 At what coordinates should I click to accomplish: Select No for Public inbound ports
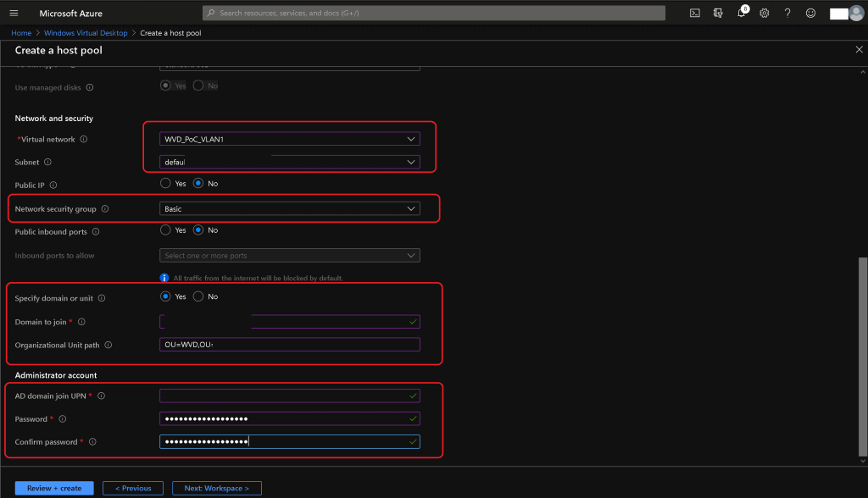(198, 230)
